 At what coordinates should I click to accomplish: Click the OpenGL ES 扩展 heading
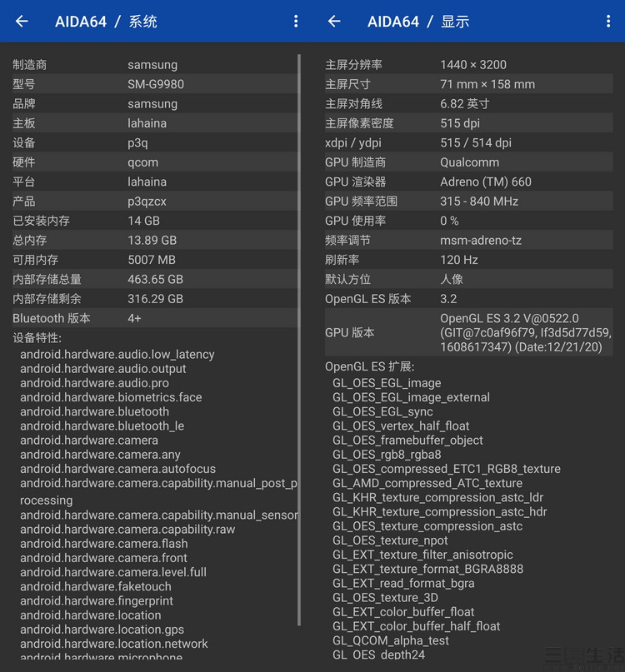[x=370, y=367]
